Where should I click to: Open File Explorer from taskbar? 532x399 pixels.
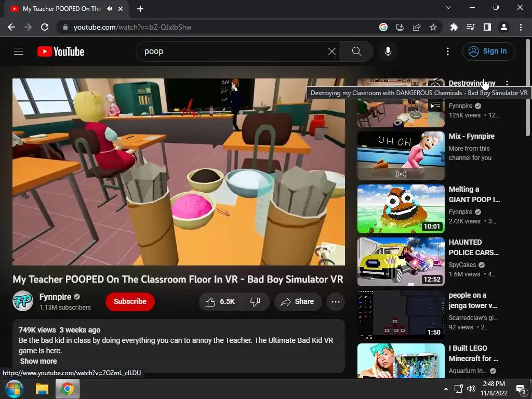[x=43, y=389]
